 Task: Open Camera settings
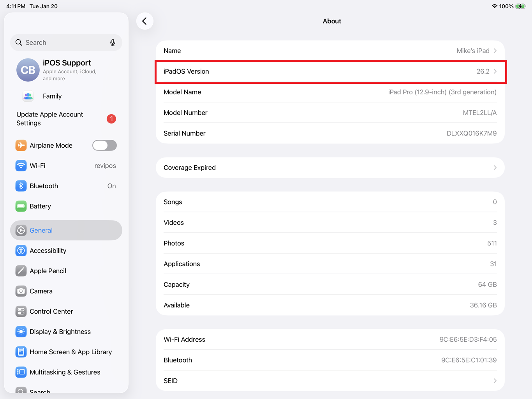[66, 291]
